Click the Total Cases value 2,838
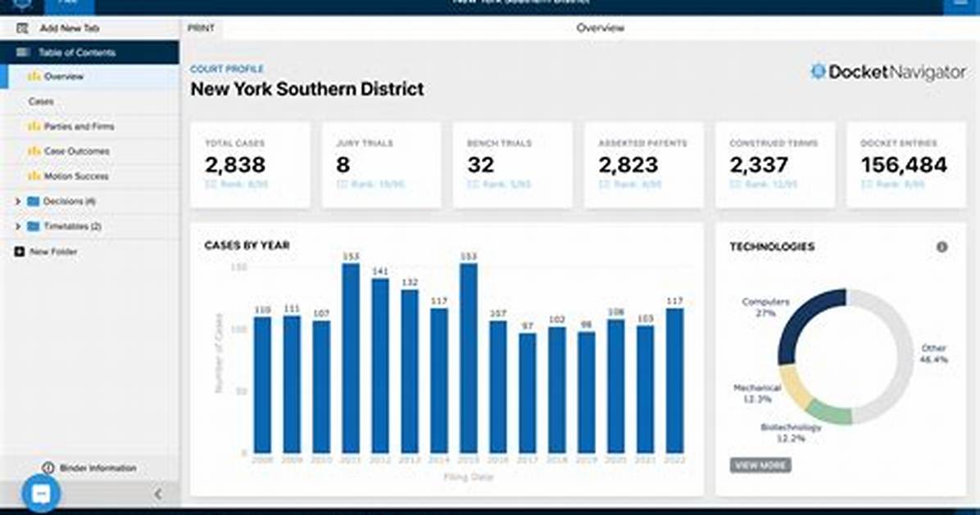The image size is (980, 515). tap(235, 165)
